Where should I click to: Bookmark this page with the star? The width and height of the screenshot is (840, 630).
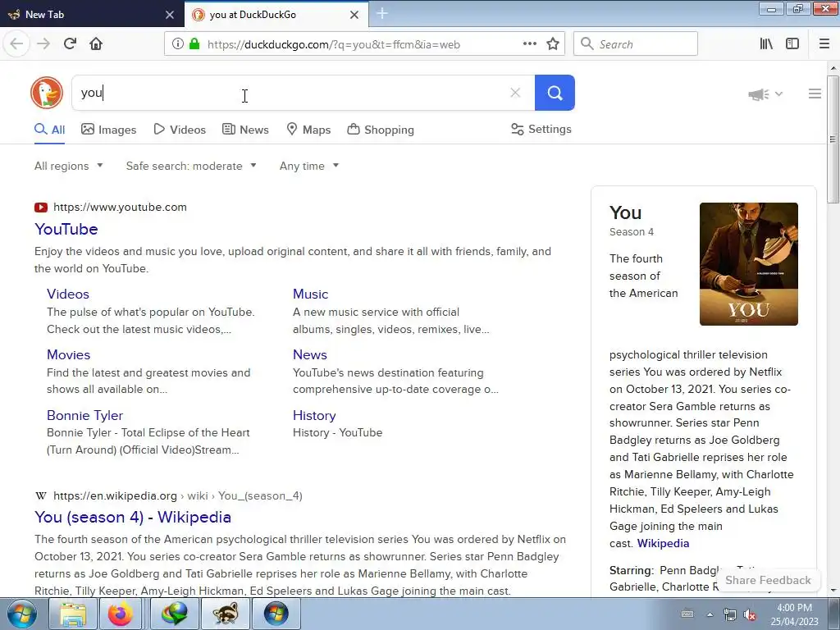point(553,44)
